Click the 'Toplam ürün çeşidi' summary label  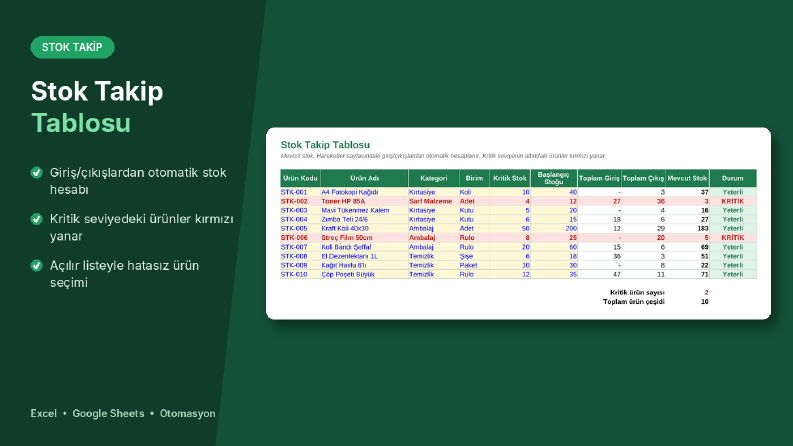[x=634, y=302]
